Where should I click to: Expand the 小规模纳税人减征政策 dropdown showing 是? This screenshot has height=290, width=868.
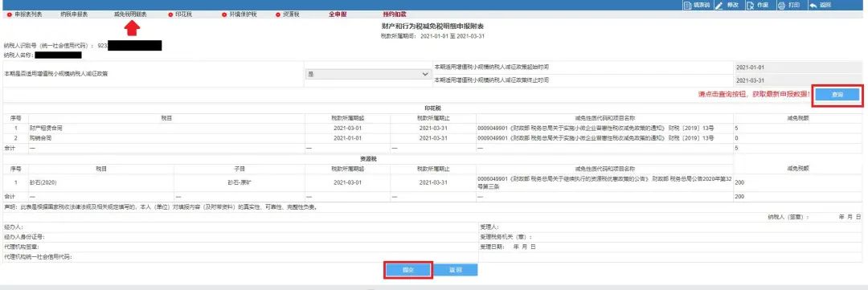[368, 74]
